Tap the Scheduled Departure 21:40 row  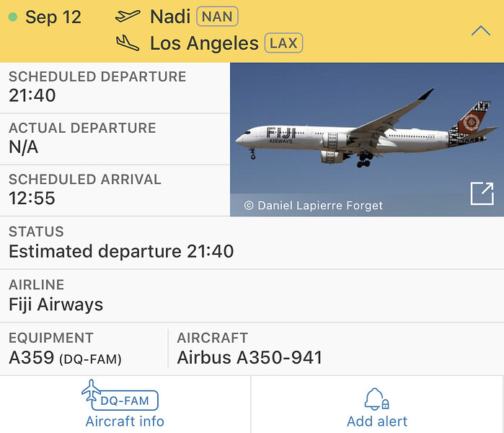pyautogui.click(x=115, y=87)
